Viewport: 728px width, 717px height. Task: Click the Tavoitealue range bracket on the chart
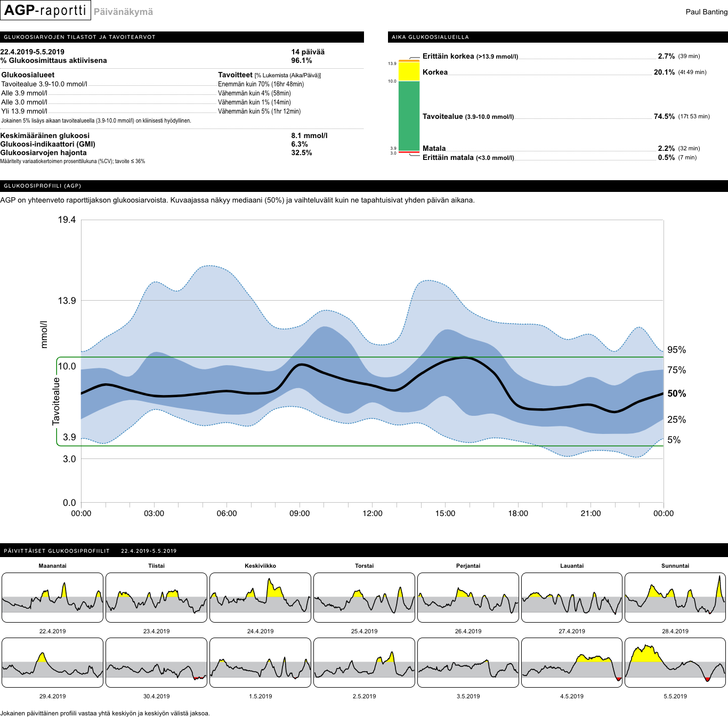(x=55, y=399)
